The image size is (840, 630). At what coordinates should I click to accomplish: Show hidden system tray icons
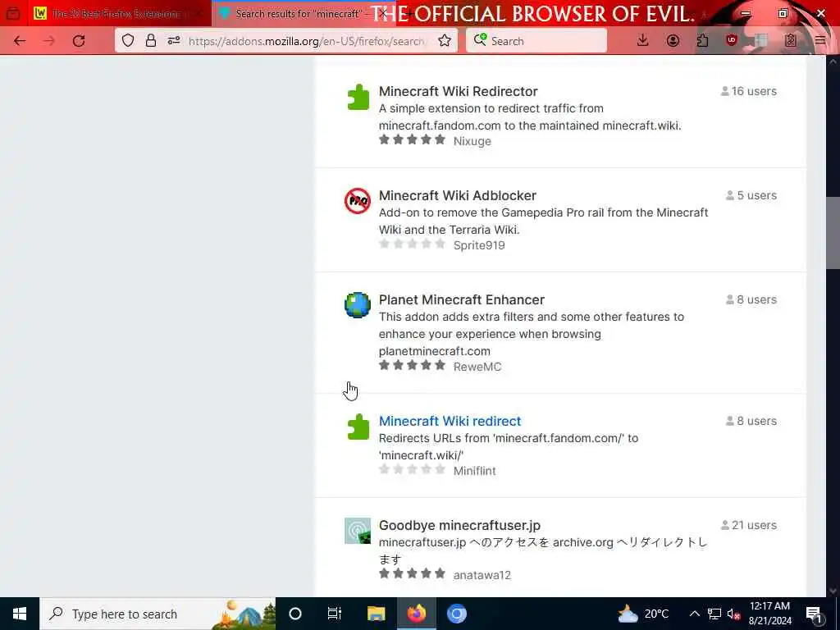[x=694, y=614]
